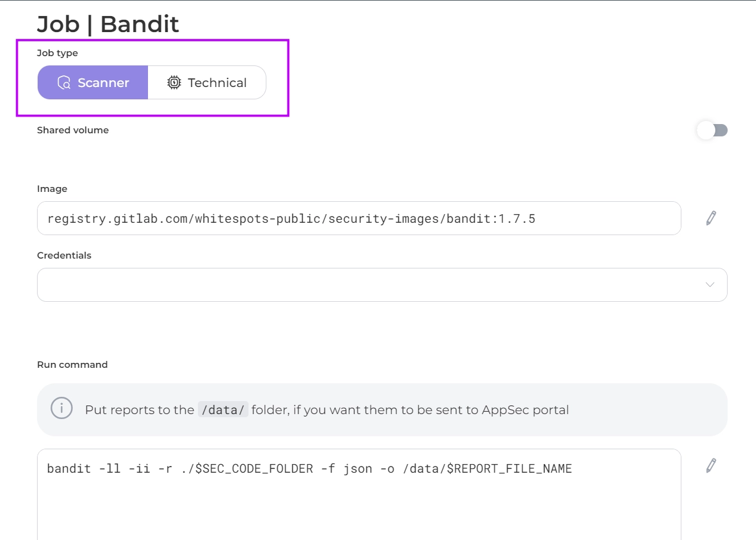Click the Credentials chevron arrow
The image size is (756, 540).
click(x=710, y=285)
